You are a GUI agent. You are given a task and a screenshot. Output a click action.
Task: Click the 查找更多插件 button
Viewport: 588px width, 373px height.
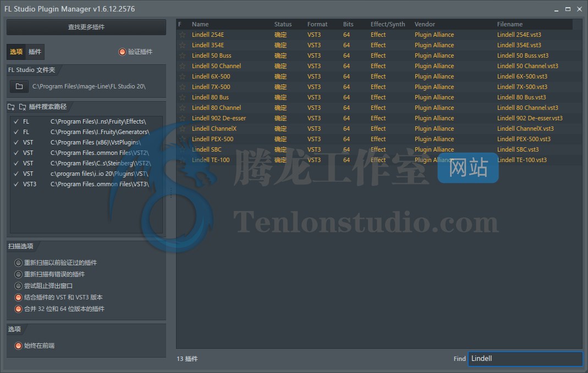pos(86,27)
